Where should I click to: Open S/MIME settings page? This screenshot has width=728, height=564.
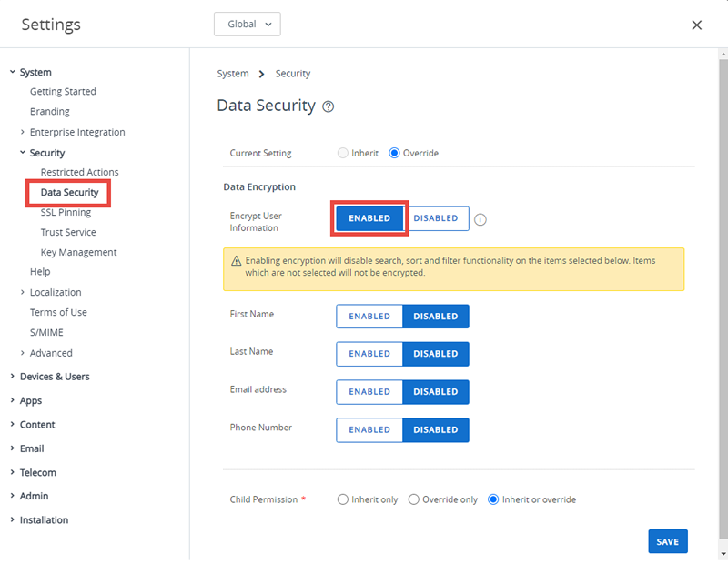tap(46, 332)
